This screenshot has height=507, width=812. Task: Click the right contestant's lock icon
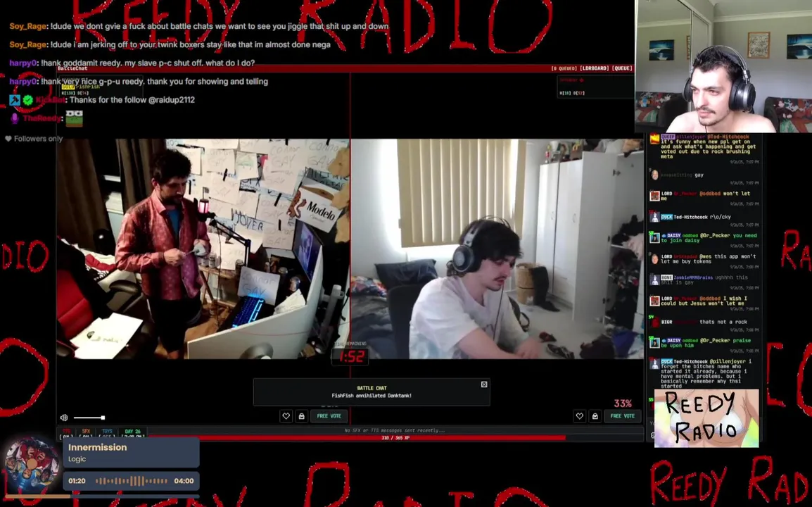coord(595,415)
